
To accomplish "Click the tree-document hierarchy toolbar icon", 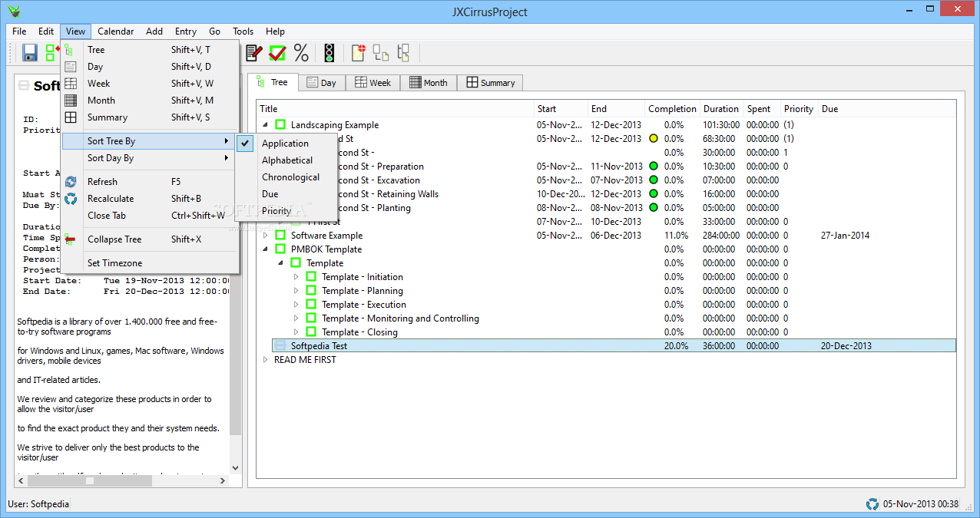I will [404, 52].
